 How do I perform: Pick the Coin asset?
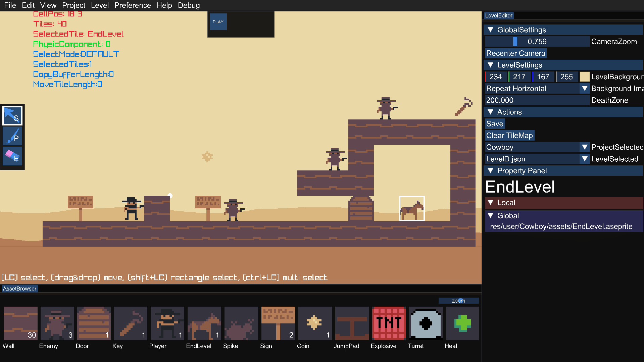315,323
